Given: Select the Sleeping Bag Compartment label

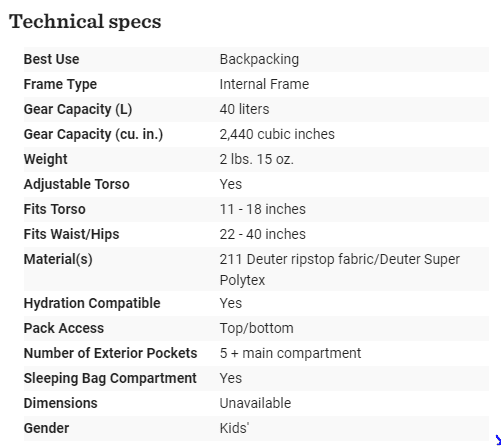Looking at the screenshot, I should [110, 378].
